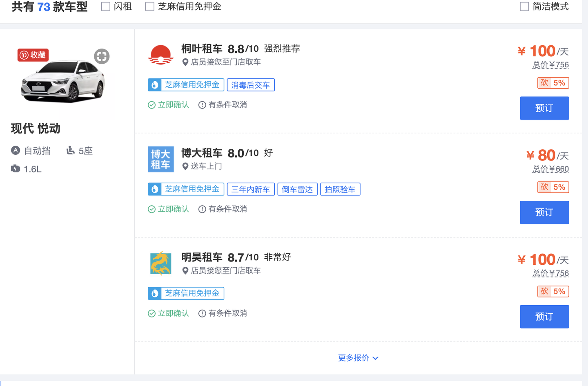Click 总价¥660 under 博大租车 price

pyautogui.click(x=550, y=169)
